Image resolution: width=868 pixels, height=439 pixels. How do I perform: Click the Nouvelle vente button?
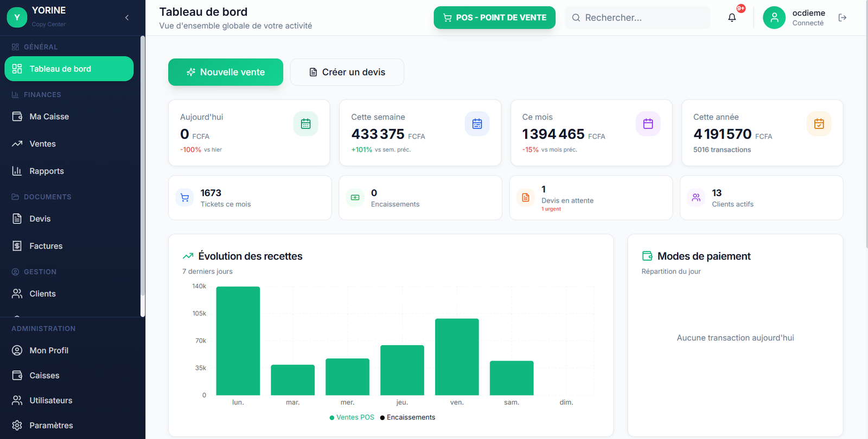(x=226, y=72)
